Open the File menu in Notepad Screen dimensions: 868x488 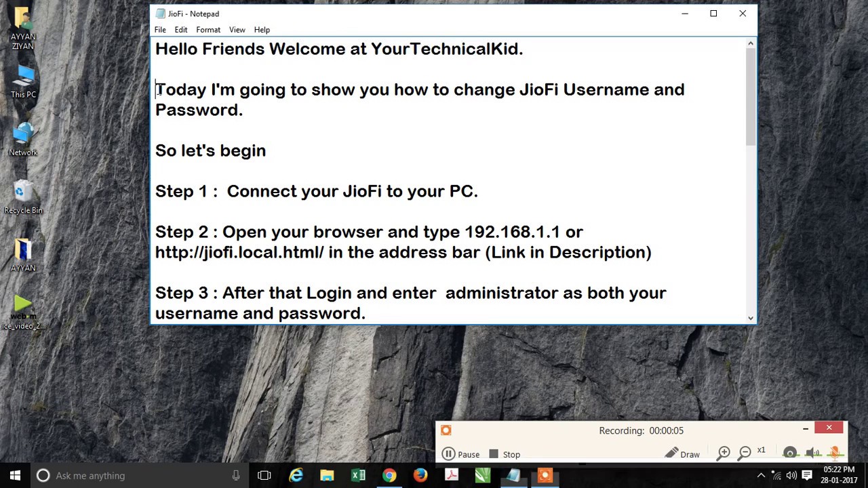[x=160, y=30]
